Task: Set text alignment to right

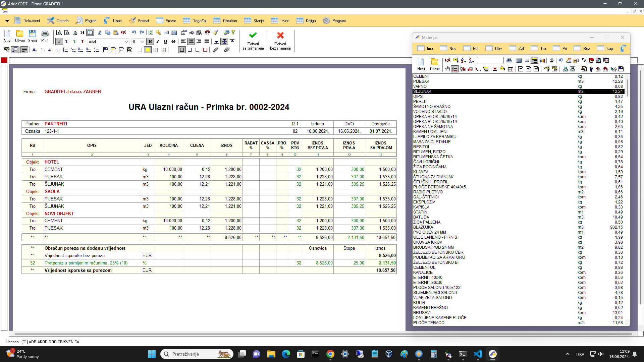Action: coord(199,42)
